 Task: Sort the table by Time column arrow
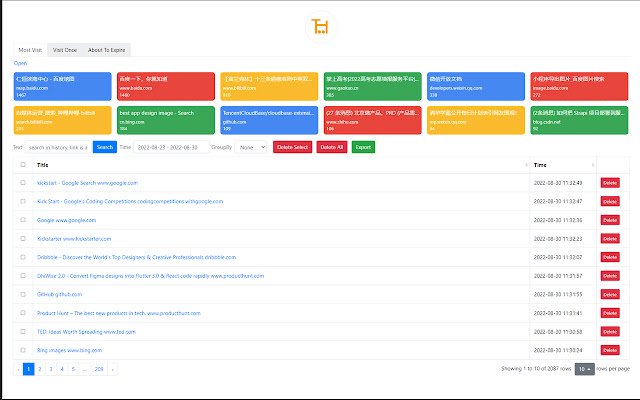coord(593,165)
